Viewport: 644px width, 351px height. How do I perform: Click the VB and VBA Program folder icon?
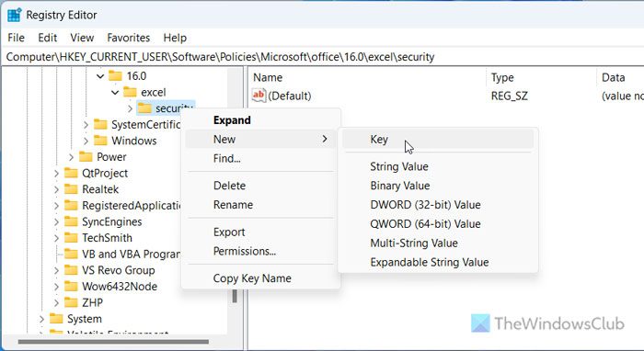(71, 254)
